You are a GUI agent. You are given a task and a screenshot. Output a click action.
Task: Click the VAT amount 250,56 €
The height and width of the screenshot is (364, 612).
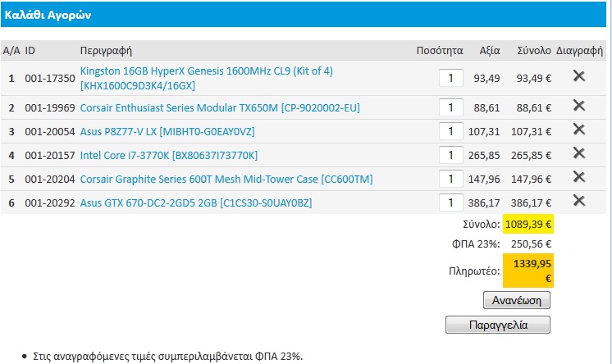532,243
